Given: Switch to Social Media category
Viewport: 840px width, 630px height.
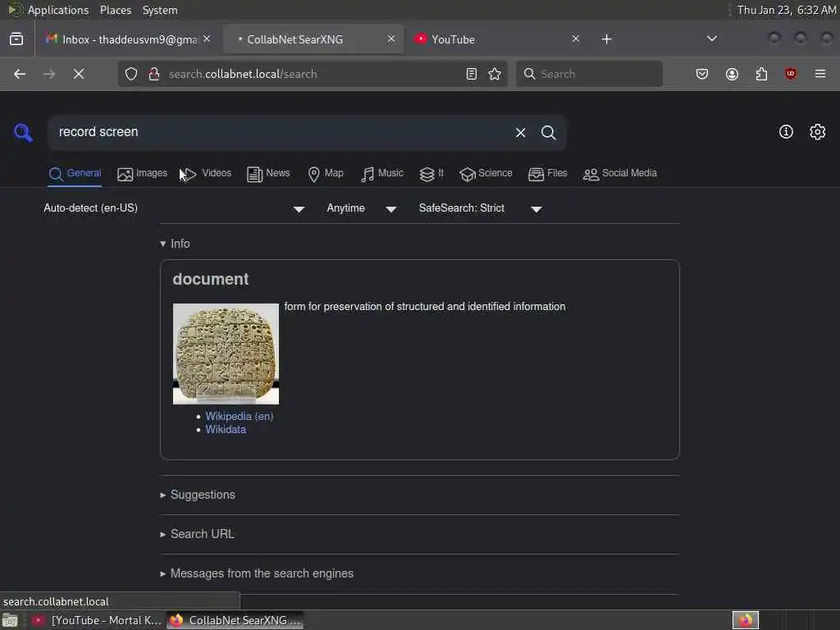Looking at the screenshot, I should tap(620, 174).
